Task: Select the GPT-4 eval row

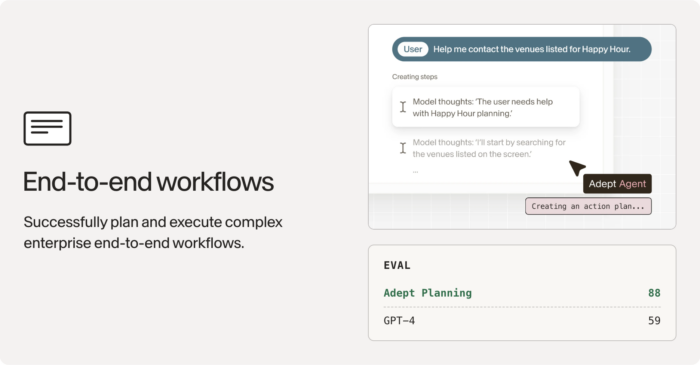Action: click(522, 320)
